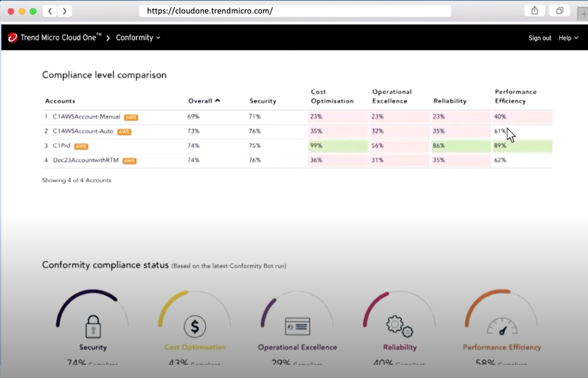Select the Security padlock gauge icon
Screen dimensions: 588x378
coord(92,326)
